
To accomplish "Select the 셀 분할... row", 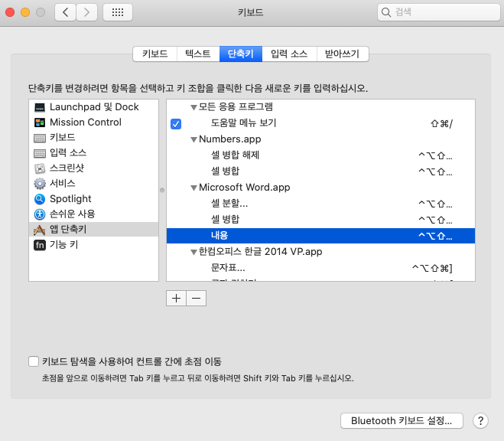I will coord(320,204).
